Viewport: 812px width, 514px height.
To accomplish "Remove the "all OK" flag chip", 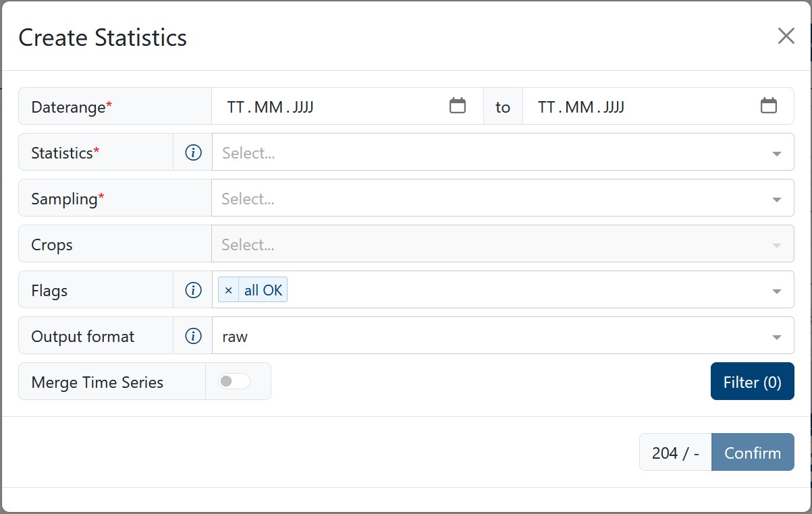I will [228, 289].
